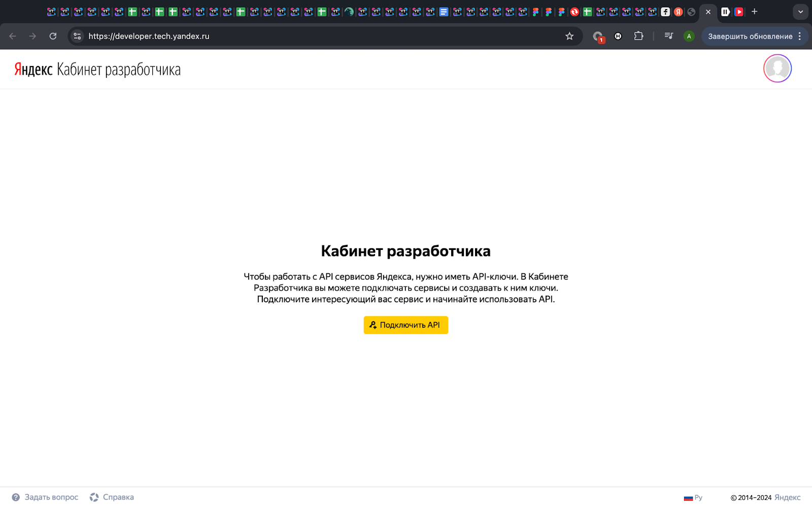Switch to the Google Docs tab

coord(444,12)
